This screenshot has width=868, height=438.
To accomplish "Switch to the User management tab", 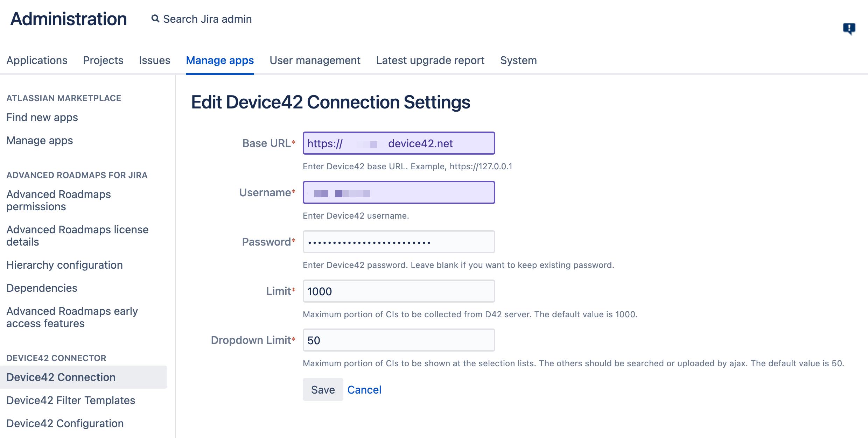I will point(315,60).
